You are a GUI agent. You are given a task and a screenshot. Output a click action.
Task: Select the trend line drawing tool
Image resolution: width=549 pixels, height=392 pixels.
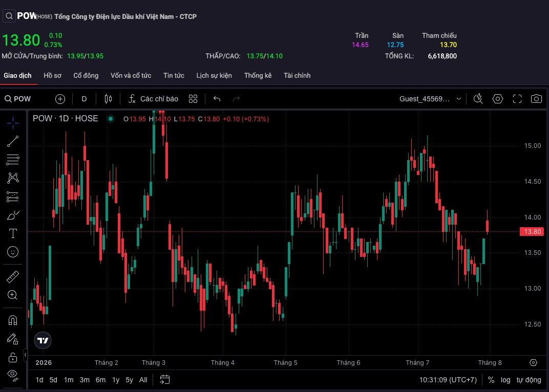(13, 141)
